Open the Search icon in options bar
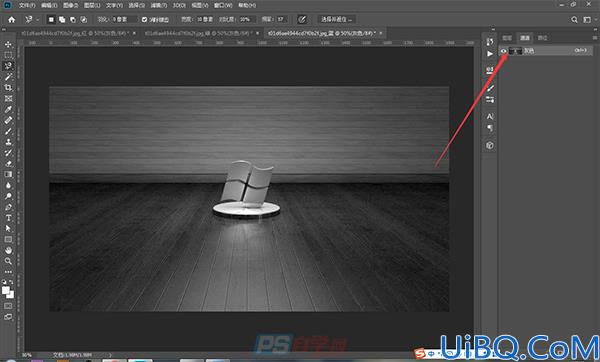 574,20
